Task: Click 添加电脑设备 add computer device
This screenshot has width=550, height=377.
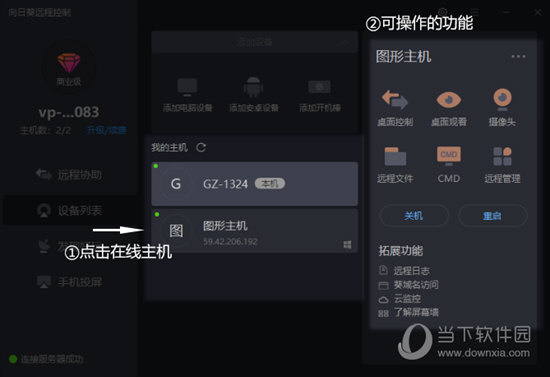Action: point(187,95)
